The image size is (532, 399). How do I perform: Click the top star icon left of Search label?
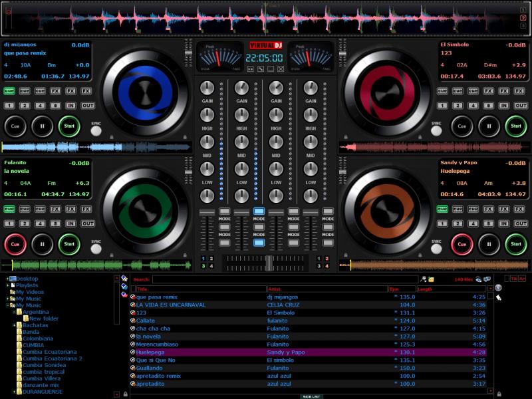tap(124, 278)
